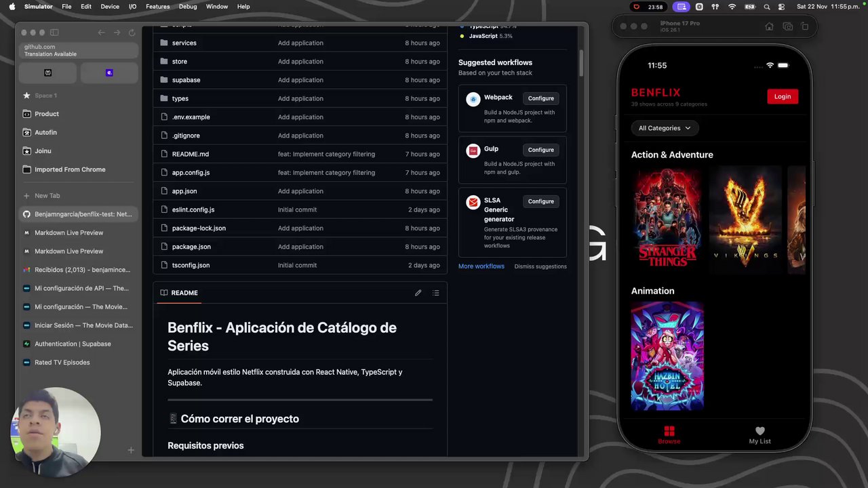The image size is (868, 488).
Task: Go forward using the browser forward arrow
Action: point(117,33)
